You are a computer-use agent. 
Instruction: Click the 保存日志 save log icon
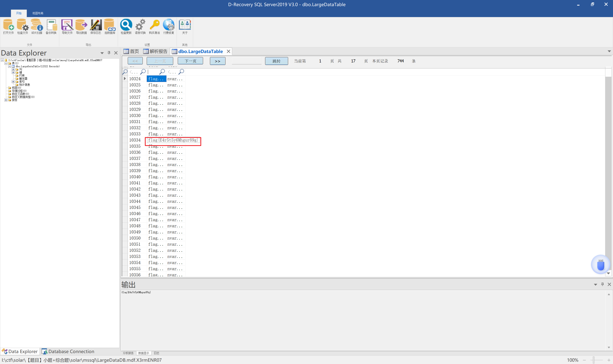(x=95, y=25)
